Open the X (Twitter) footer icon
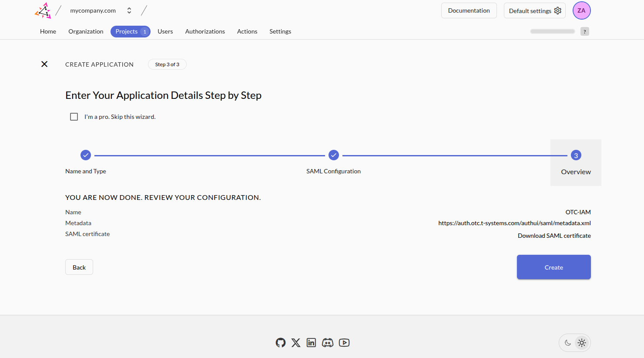Screen dimensions: 644x358 pyautogui.click(x=296, y=343)
